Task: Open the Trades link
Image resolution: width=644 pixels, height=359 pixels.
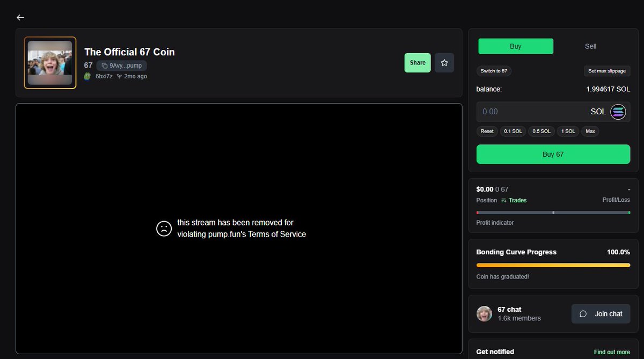Action: (x=514, y=200)
